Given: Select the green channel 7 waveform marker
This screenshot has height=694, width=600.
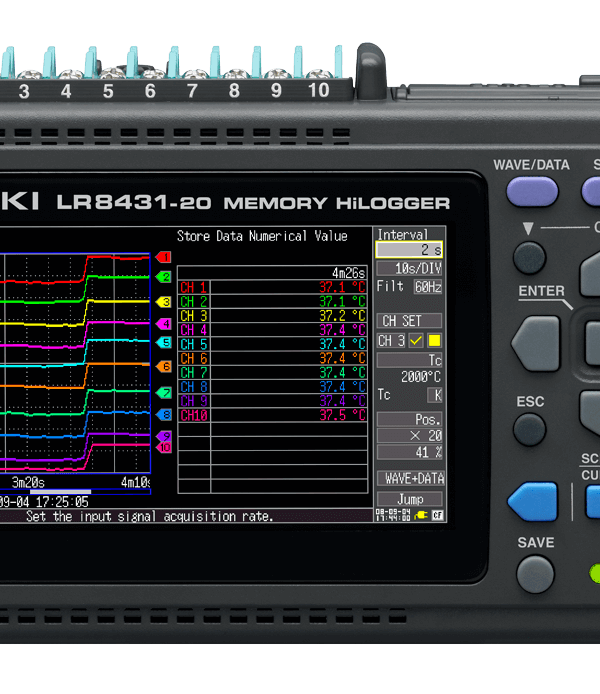Looking at the screenshot, I should (164, 393).
